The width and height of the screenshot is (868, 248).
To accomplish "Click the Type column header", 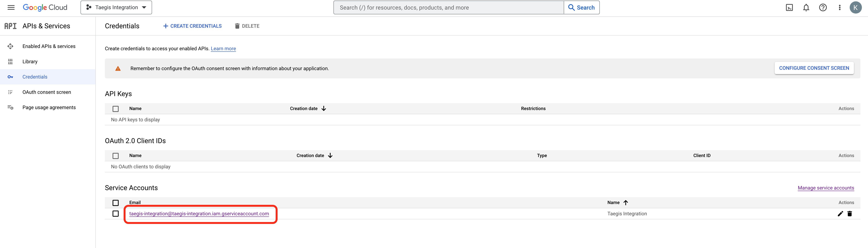I will (x=542, y=156).
